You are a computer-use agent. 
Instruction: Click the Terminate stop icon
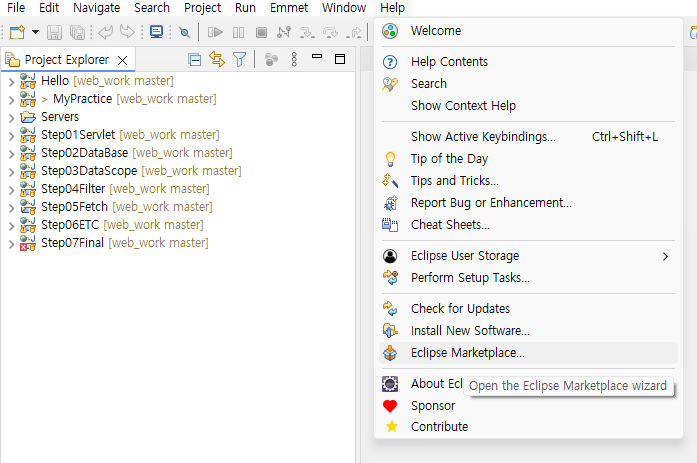(261, 32)
